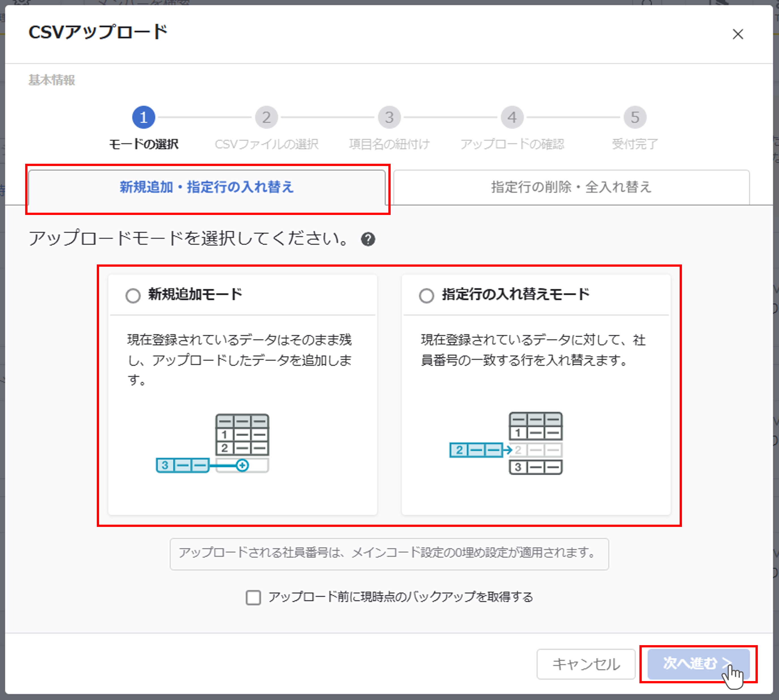
Task: Open the help tooltip next to upload mode prompt
Action: 368,239
